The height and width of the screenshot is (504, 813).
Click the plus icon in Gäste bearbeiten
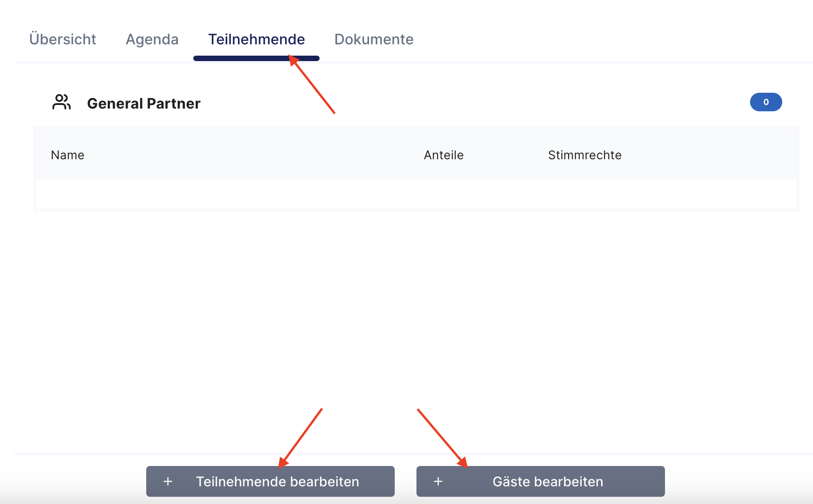pyautogui.click(x=438, y=481)
